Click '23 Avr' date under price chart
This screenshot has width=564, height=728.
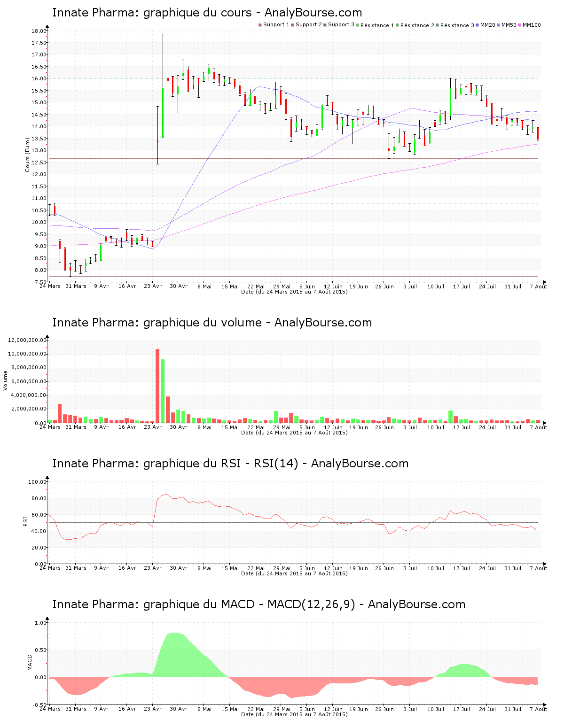tap(153, 287)
